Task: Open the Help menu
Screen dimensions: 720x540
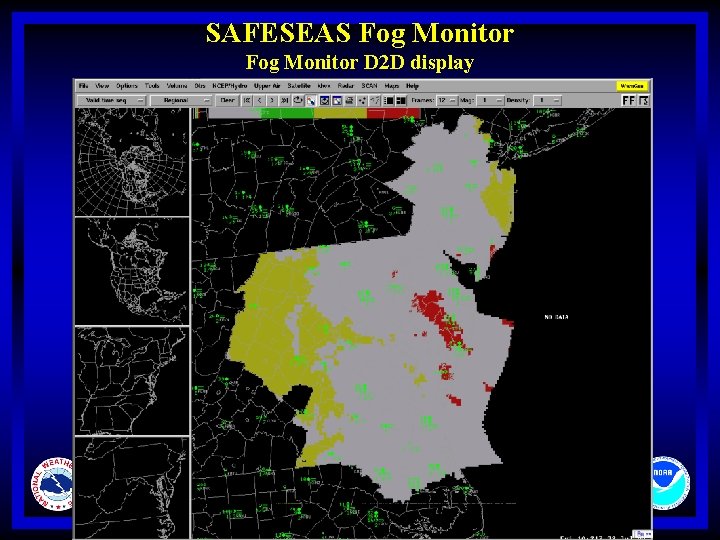Action: pos(412,86)
